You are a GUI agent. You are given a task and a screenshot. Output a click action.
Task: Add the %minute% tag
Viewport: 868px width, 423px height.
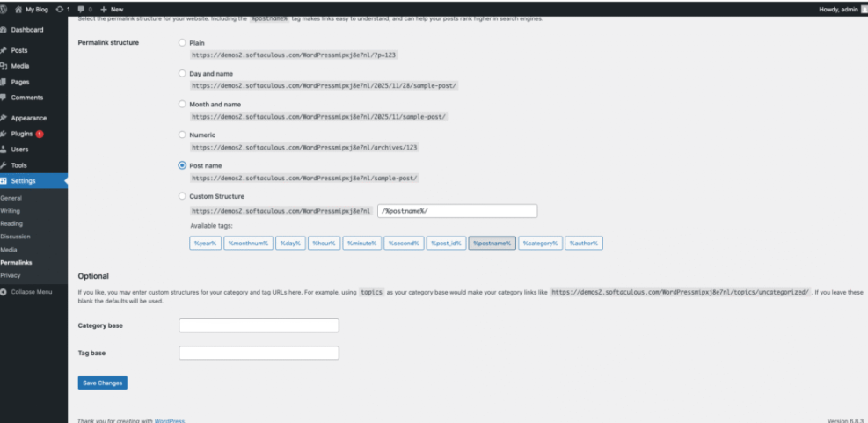click(x=362, y=244)
